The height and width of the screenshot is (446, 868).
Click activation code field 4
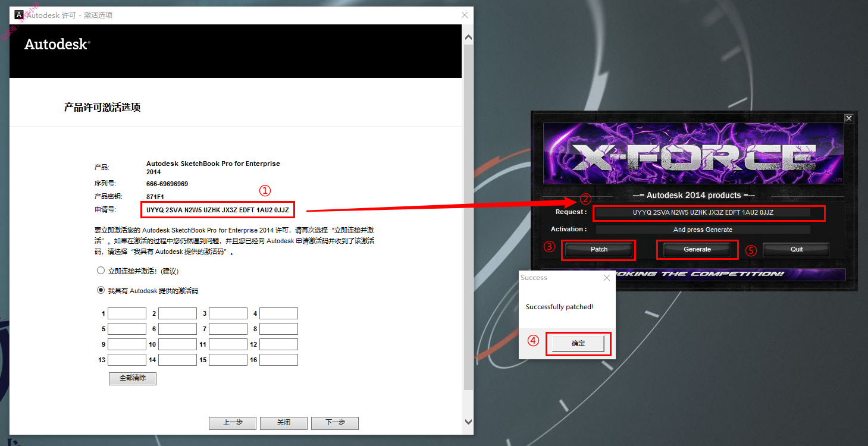click(x=278, y=313)
